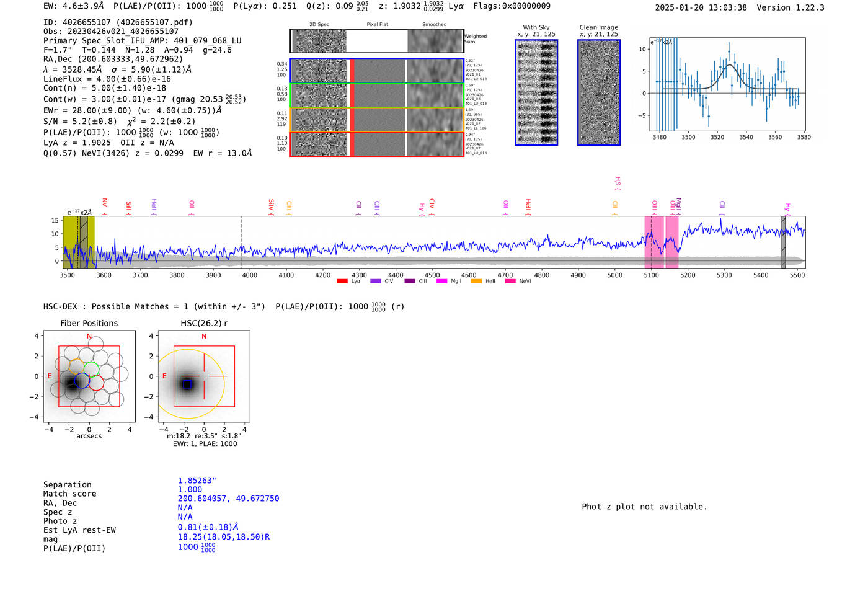The height and width of the screenshot is (591, 868).
Task: Select the Weighted Sum 2D spectrum strip
Action: [376, 41]
